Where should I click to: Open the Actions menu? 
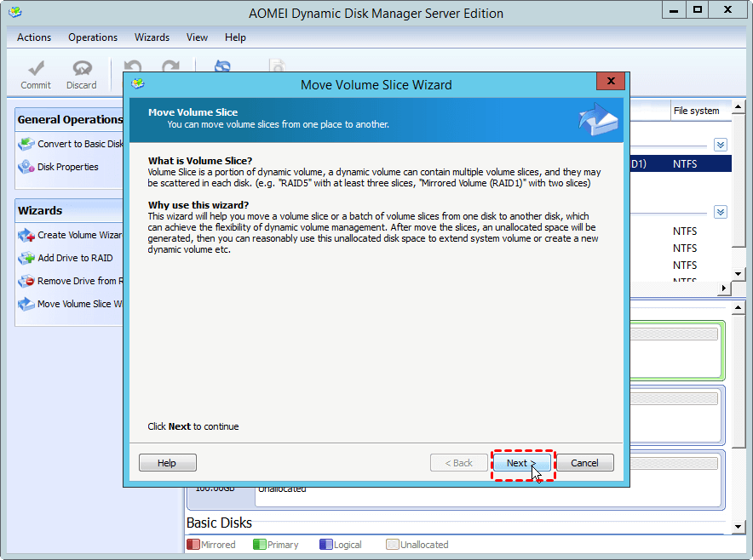tap(34, 37)
